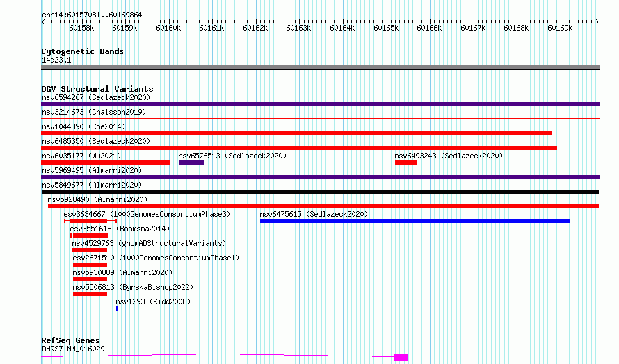Select the blue nsv6475615 variant bar
Screen dimensions: 619x364
point(415,221)
